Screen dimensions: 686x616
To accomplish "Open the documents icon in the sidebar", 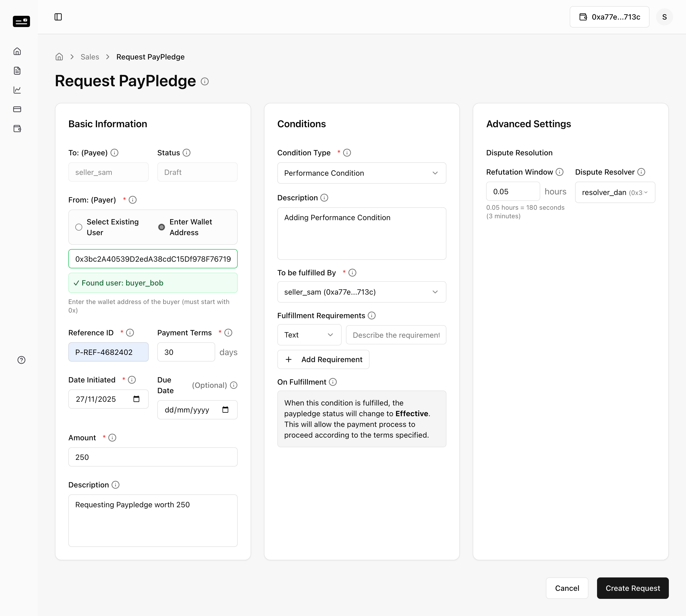I will coord(17,70).
